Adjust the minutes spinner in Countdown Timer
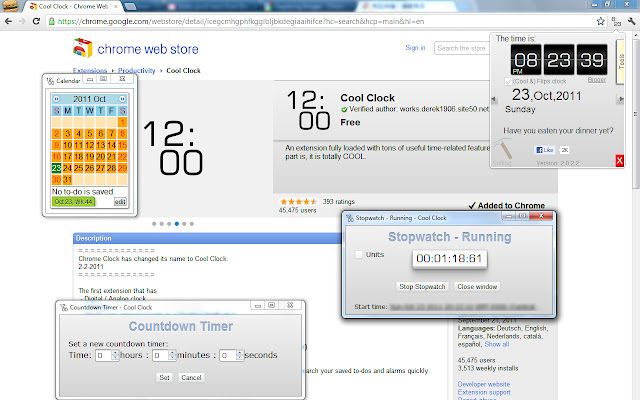 pyautogui.click(x=172, y=355)
